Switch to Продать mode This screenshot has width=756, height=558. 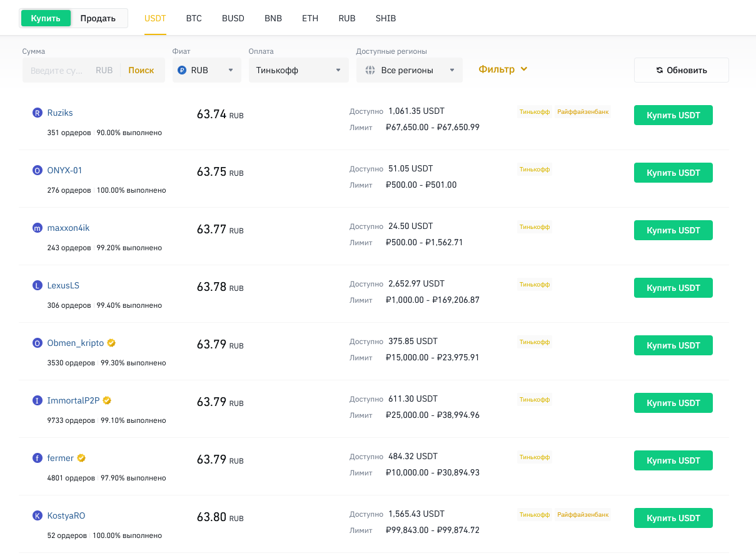click(x=98, y=18)
